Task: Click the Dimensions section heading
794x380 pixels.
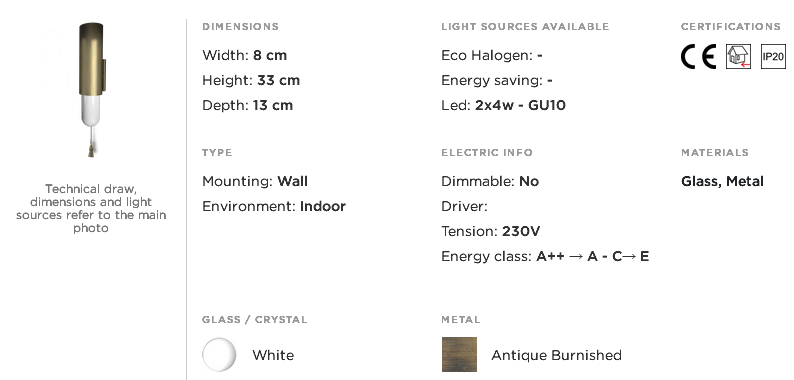Action: click(241, 26)
